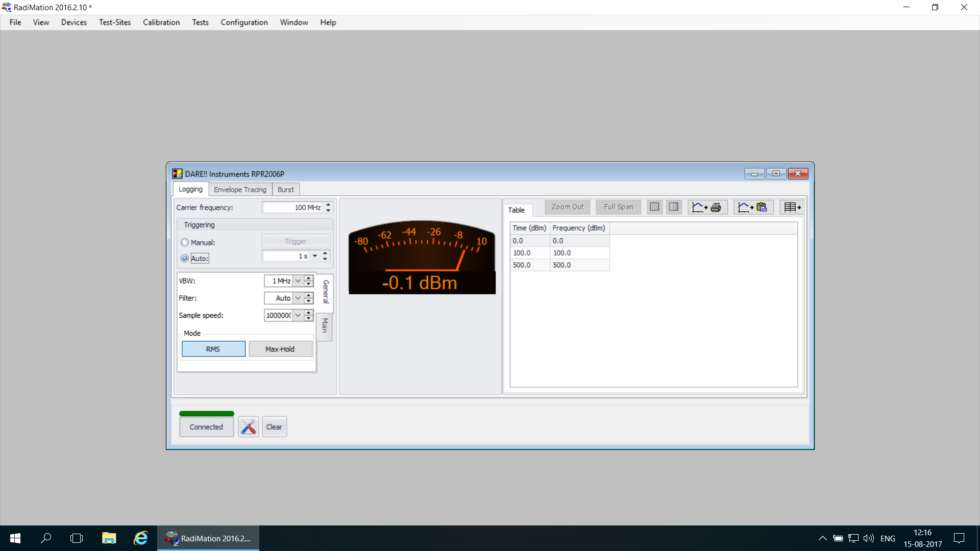The height and width of the screenshot is (551, 980).
Task: Enable Max-Hold mode
Action: click(280, 349)
